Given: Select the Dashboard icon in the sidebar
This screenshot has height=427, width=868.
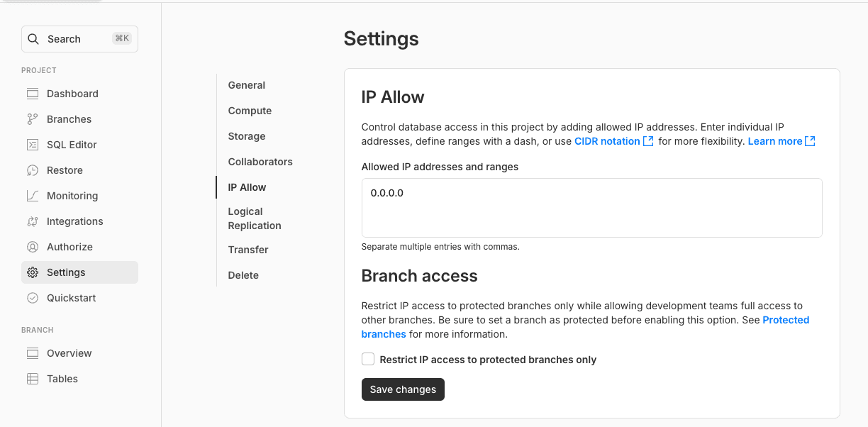Looking at the screenshot, I should [33, 93].
